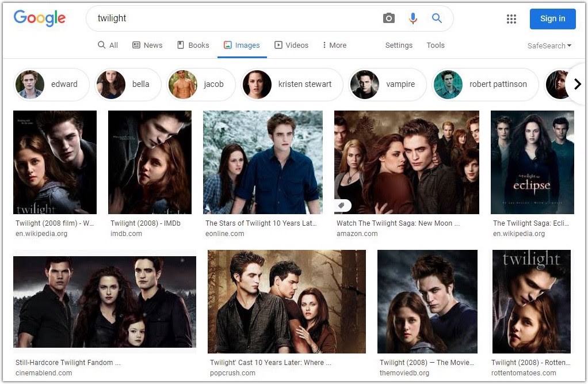Click the cinemablend.com source text
The width and height of the screenshot is (588, 384).
coord(44,373)
